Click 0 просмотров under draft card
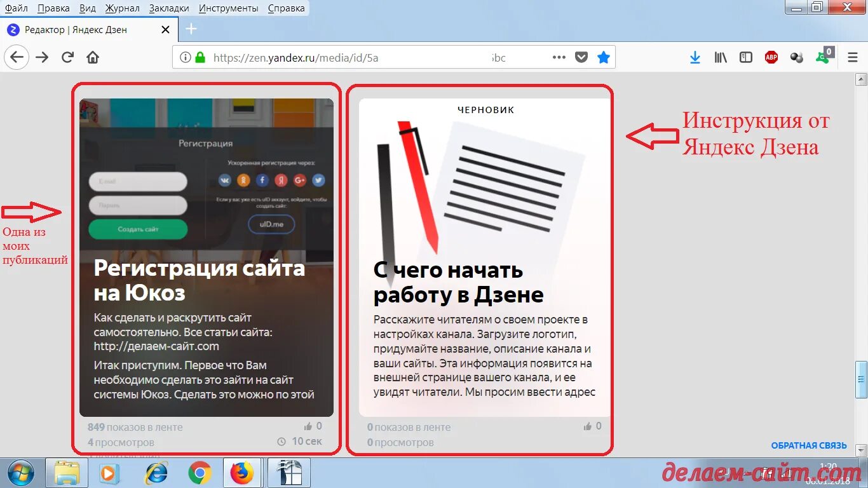This screenshot has height=488, width=868. click(x=400, y=442)
